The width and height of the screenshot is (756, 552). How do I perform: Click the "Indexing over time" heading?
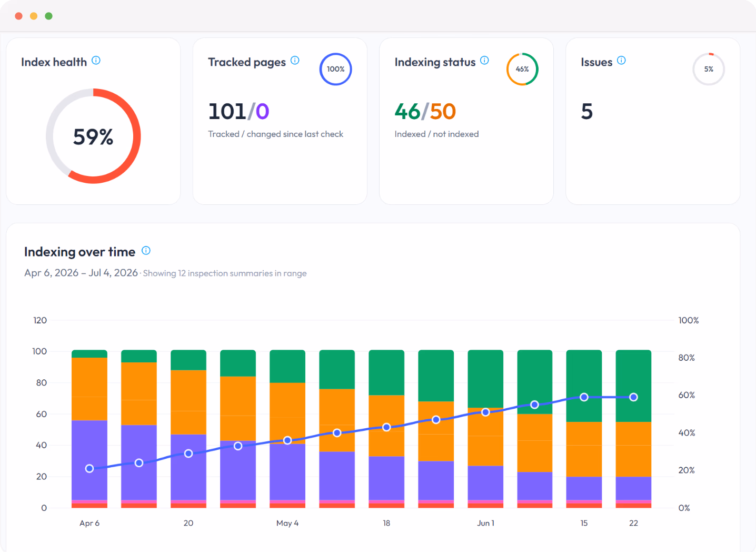click(79, 252)
